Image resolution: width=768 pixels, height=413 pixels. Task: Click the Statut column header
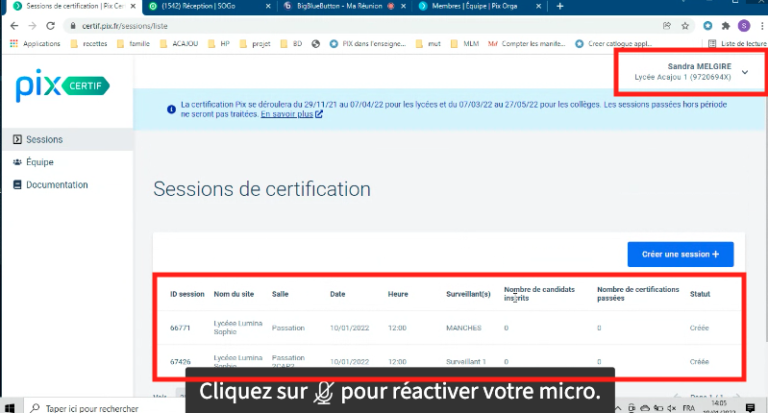700,294
